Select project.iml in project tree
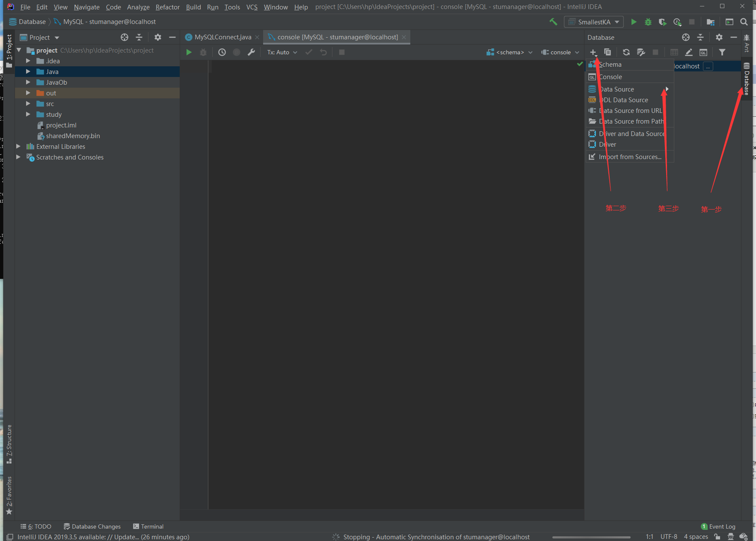The height and width of the screenshot is (541, 756). click(x=61, y=125)
